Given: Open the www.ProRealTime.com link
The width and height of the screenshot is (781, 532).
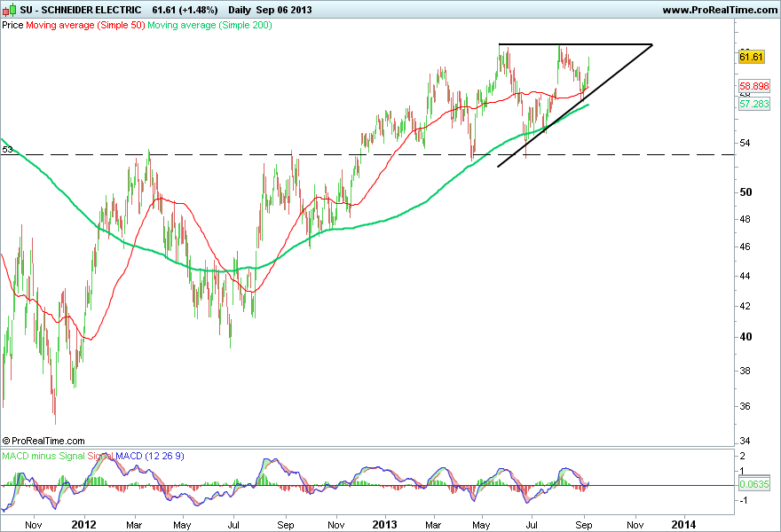Looking at the screenshot, I should [x=720, y=10].
